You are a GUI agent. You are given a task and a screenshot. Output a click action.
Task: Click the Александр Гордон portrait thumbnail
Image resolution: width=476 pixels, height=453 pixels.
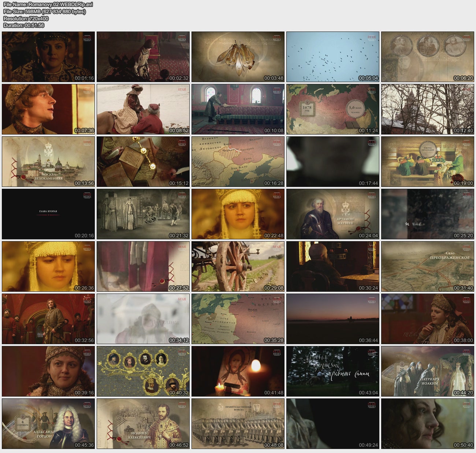48,424
